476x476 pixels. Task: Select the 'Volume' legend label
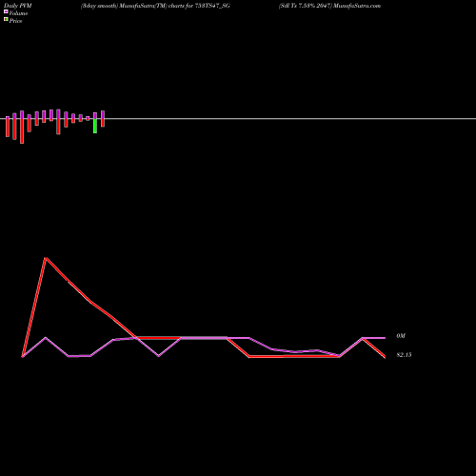(18, 13)
